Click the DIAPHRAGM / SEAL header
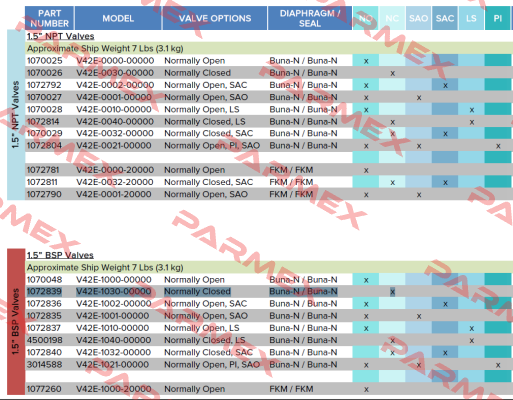513x400 pixels. pos(310,18)
